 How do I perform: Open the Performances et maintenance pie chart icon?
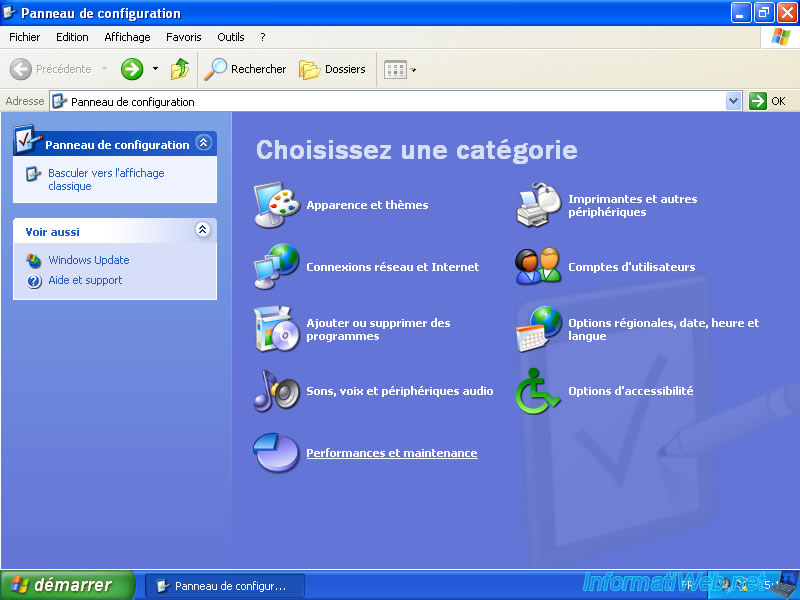tap(276, 453)
